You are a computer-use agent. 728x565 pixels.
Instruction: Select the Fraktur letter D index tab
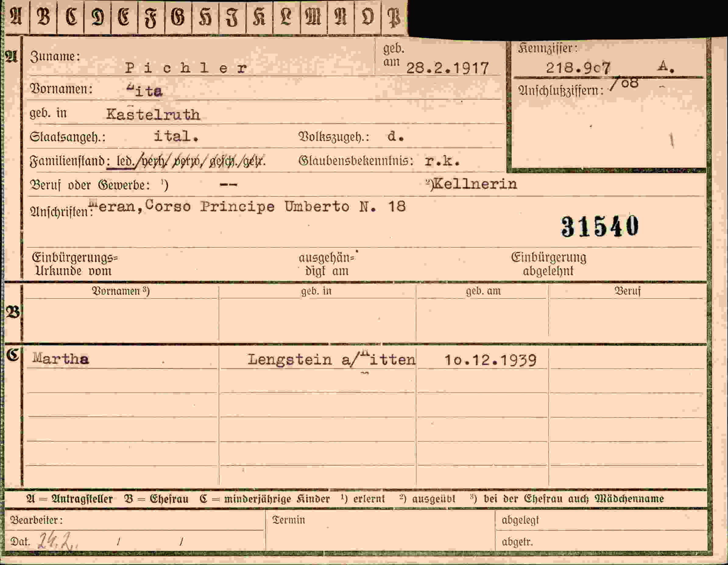(x=97, y=17)
